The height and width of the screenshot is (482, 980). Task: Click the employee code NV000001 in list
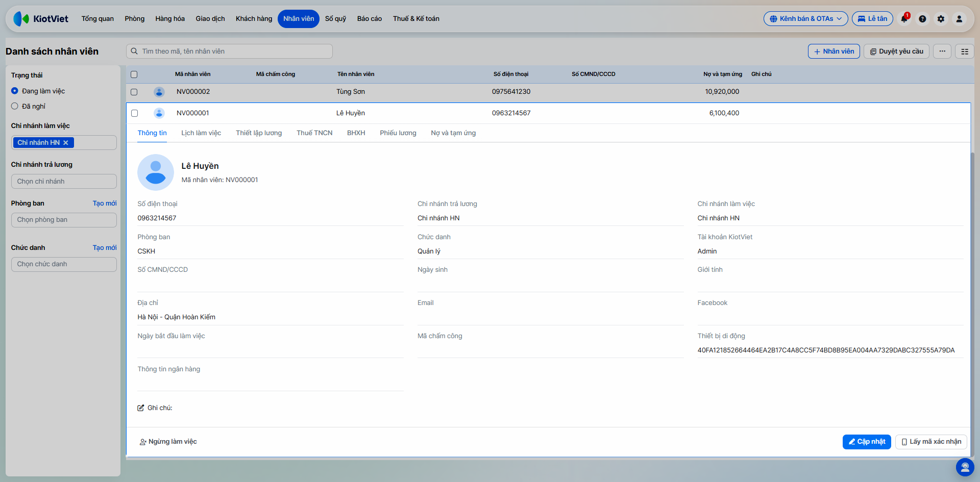point(193,113)
